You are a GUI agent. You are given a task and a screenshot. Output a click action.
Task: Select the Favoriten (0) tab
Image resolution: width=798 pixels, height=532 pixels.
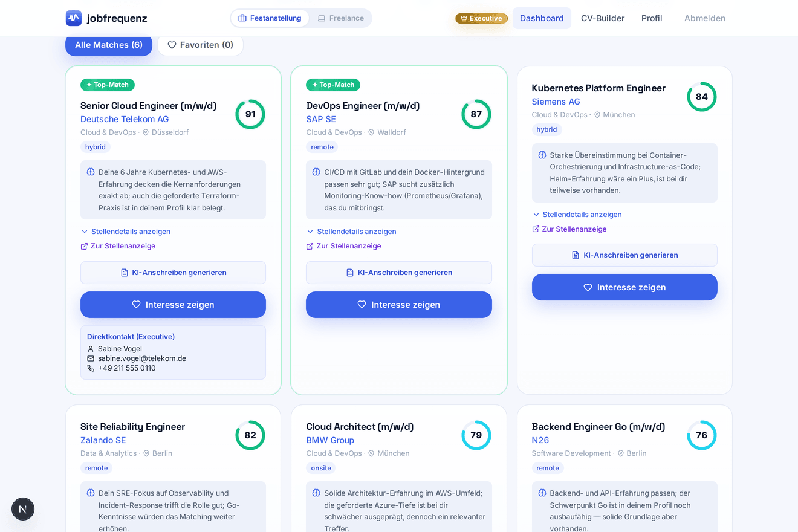point(201,45)
